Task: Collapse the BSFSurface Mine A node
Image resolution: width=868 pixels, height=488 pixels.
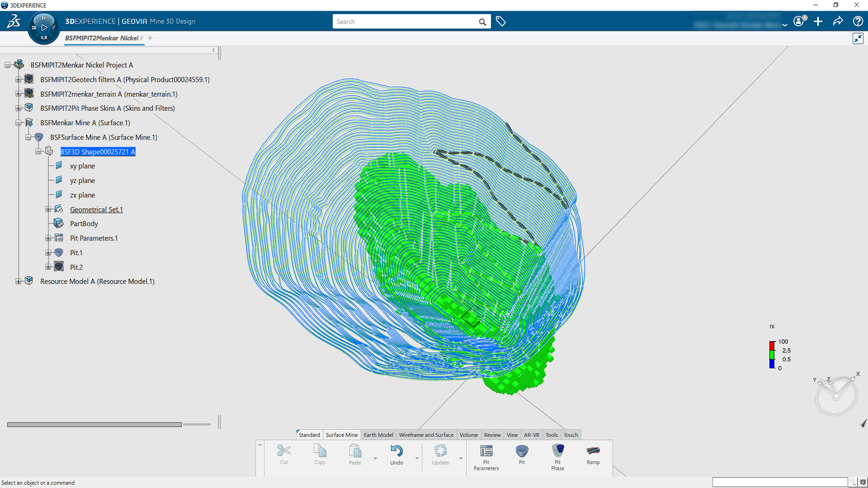Action: click(28, 137)
